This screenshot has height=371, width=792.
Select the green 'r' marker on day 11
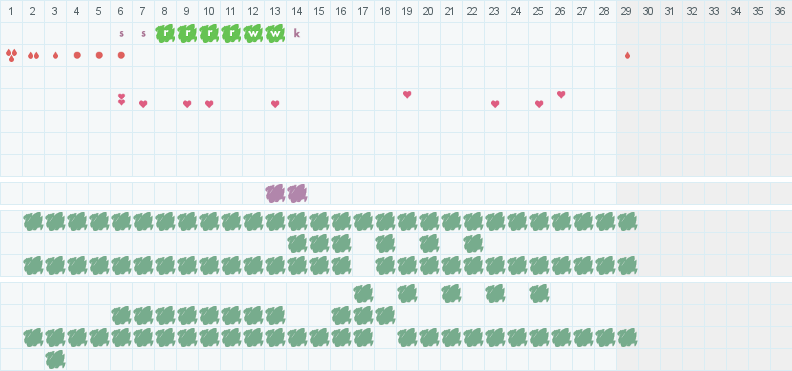coord(231,34)
